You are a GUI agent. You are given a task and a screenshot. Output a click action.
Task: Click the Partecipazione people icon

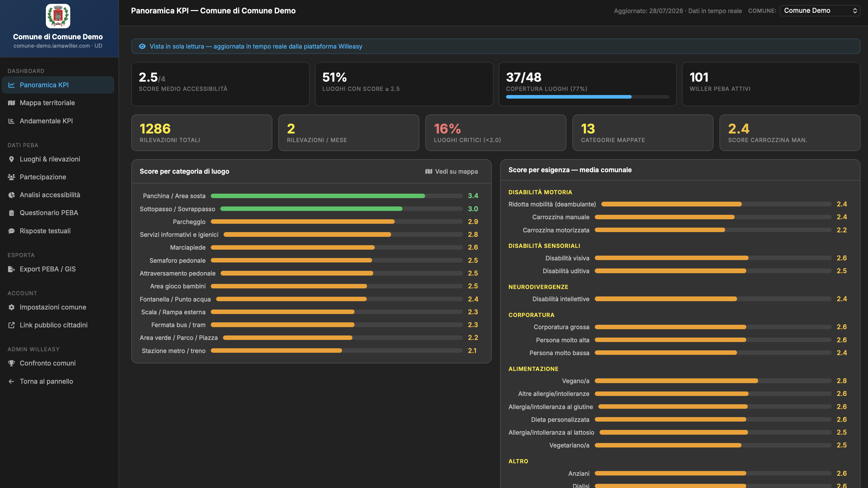(x=11, y=177)
